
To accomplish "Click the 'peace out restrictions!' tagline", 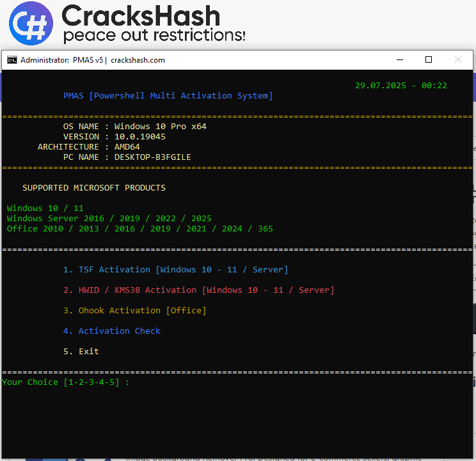I will (154, 35).
